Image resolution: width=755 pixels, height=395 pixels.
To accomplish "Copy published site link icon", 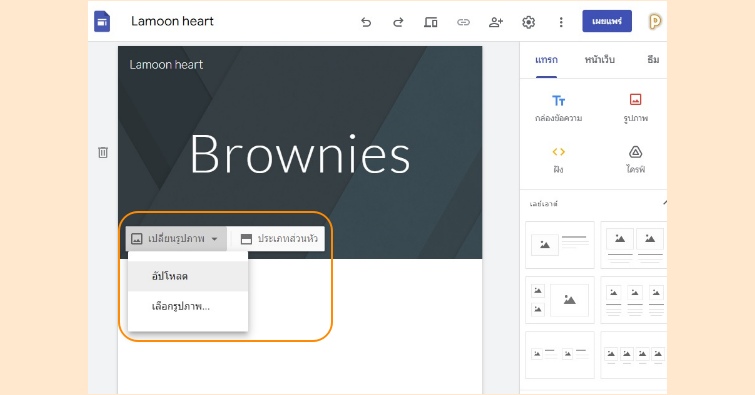I will tap(463, 22).
